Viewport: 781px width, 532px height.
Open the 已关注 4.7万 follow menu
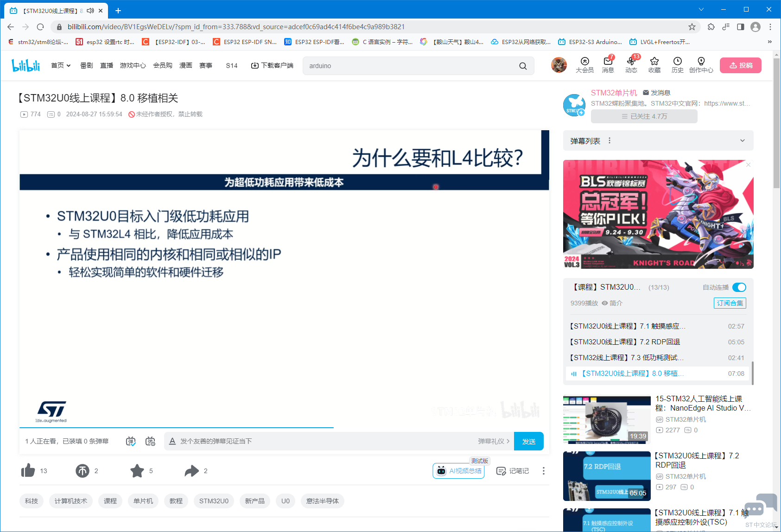click(x=644, y=116)
